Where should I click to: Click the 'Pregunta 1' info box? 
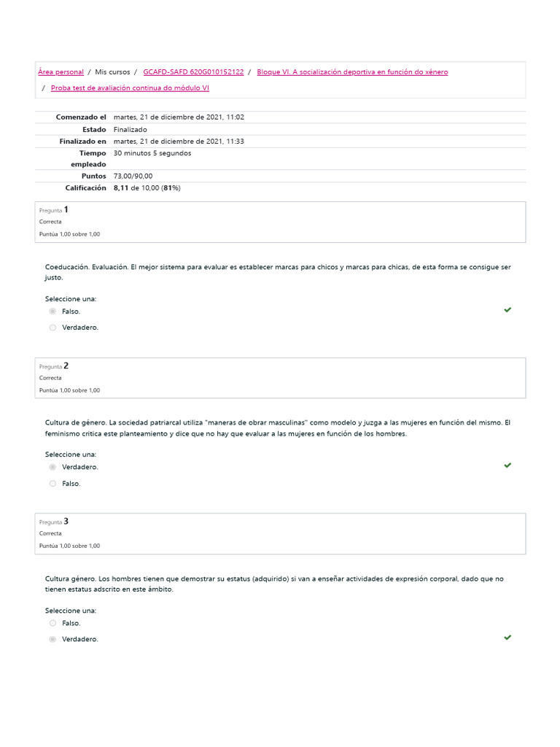[x=280, y=222]
